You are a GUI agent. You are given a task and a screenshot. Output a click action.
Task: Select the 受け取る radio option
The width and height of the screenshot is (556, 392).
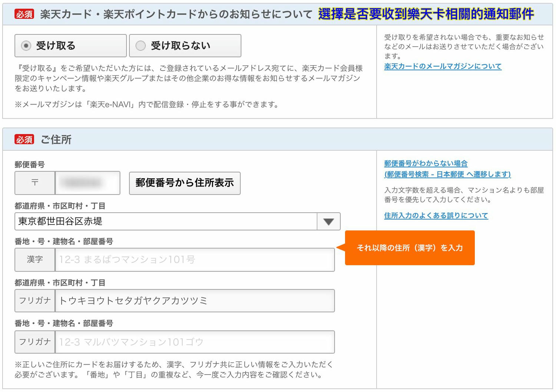pyautogui.click(x=70, y=45)
